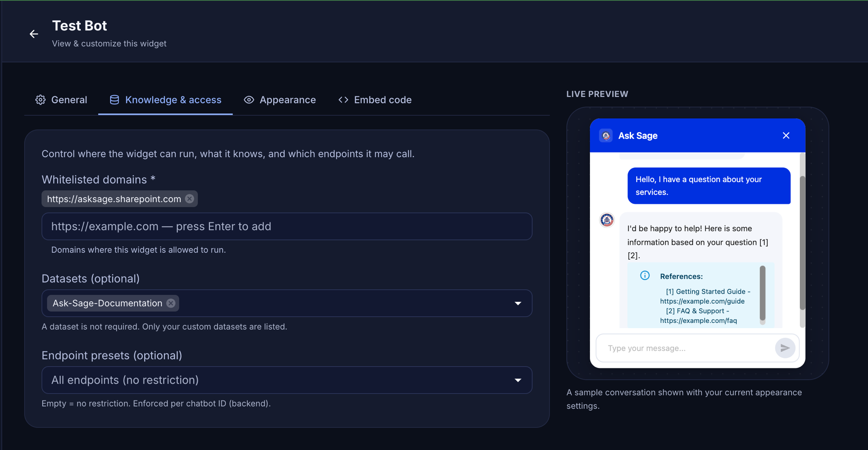Click the General gear icon
The height and width of the screenshot is (450, 868).
[x=40, y=100]
